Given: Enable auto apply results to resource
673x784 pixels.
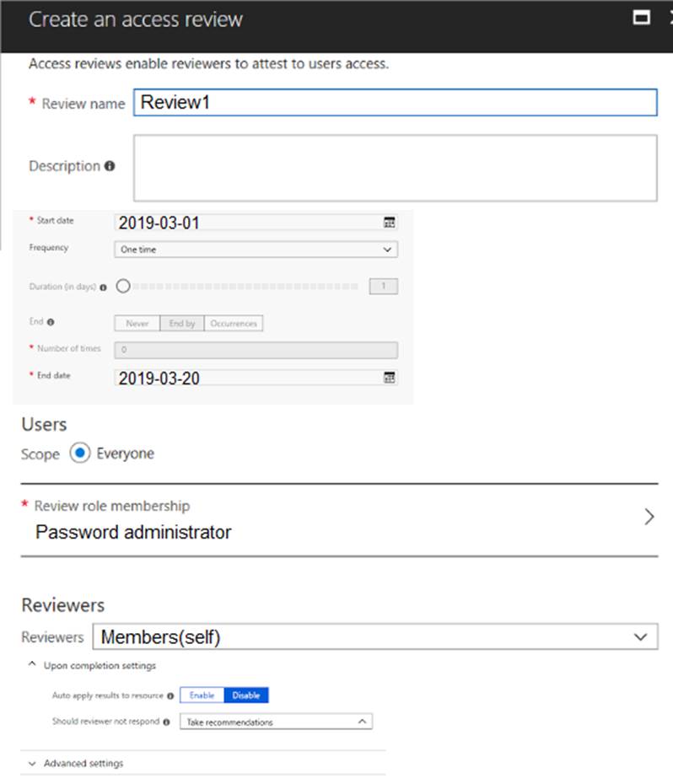Looking at the screenshot, I should click(202, 695).
